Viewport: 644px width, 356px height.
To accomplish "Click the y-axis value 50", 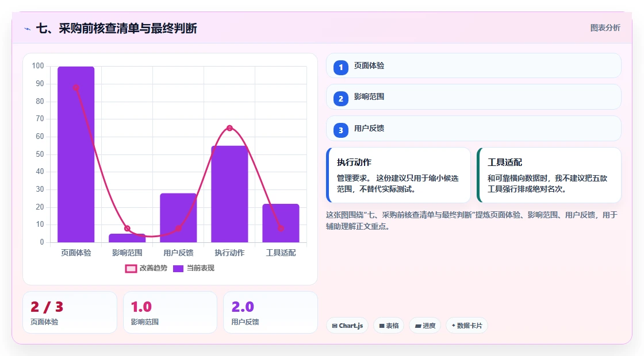I will 40,154.
